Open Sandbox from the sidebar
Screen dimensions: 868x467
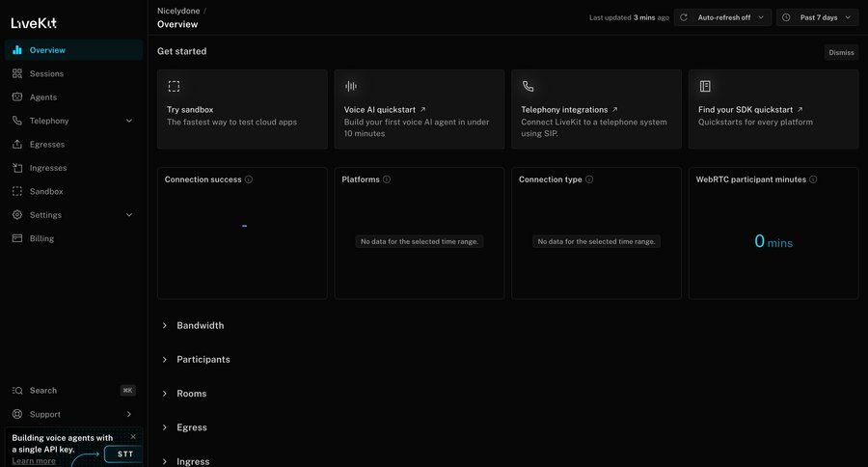73,191
